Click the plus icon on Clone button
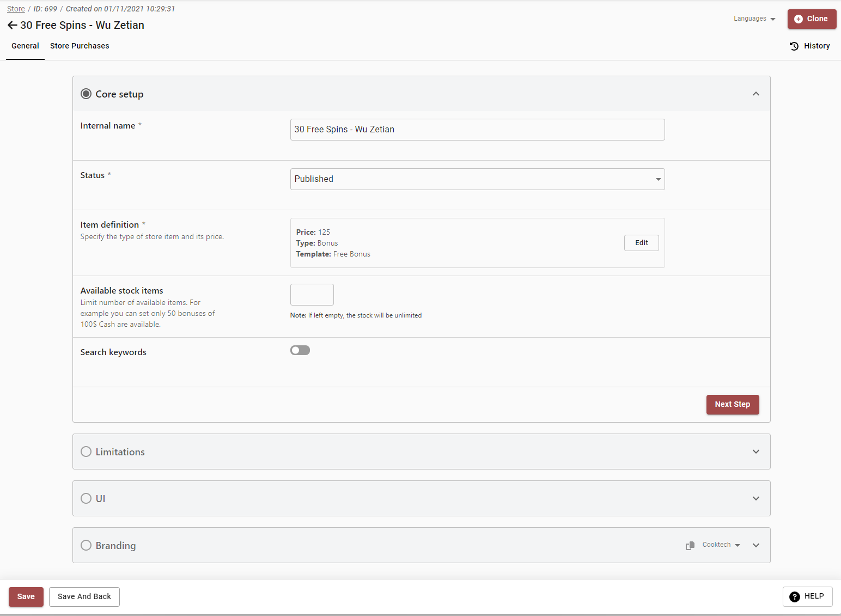 (x=799, y=19)
